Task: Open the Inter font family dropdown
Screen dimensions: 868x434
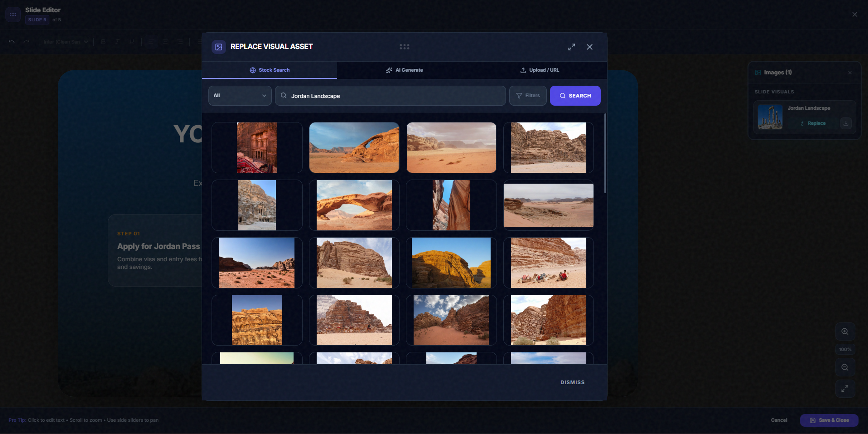Action: tap(66, 42)
